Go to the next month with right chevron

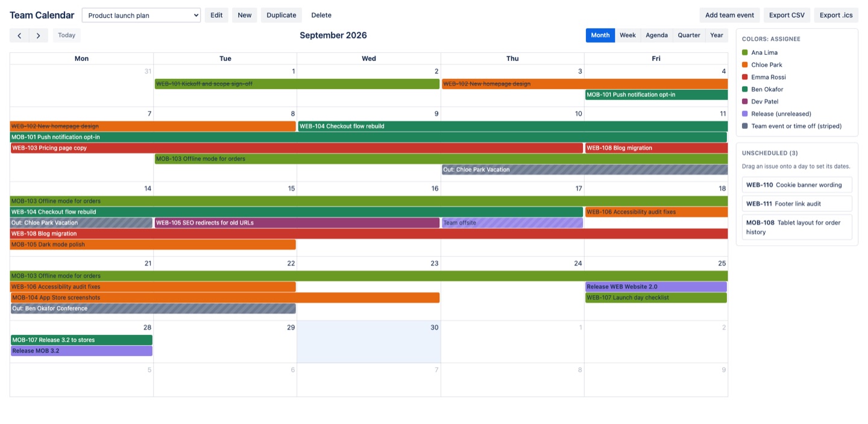(39, 36)
